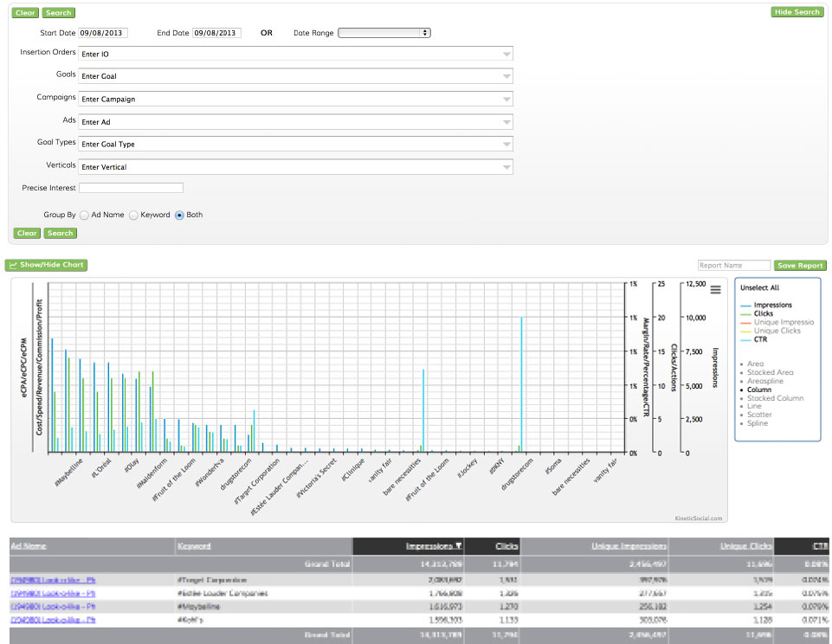Open ad link in #Kohl's row
The image size is (832, 644).
[53, 620]
